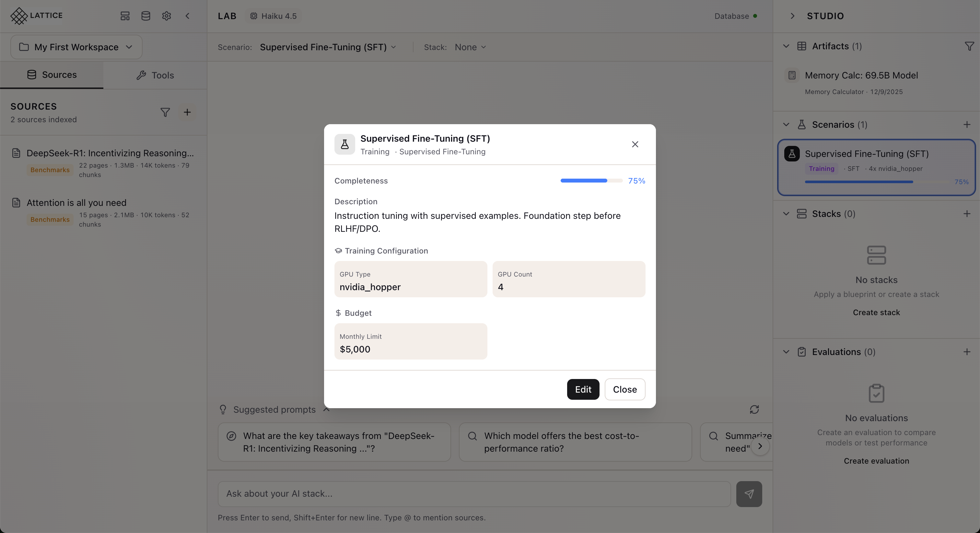Open My First Workspace dropdown
The height and width of the screenshot is (533, 980).
pos(76,47)
